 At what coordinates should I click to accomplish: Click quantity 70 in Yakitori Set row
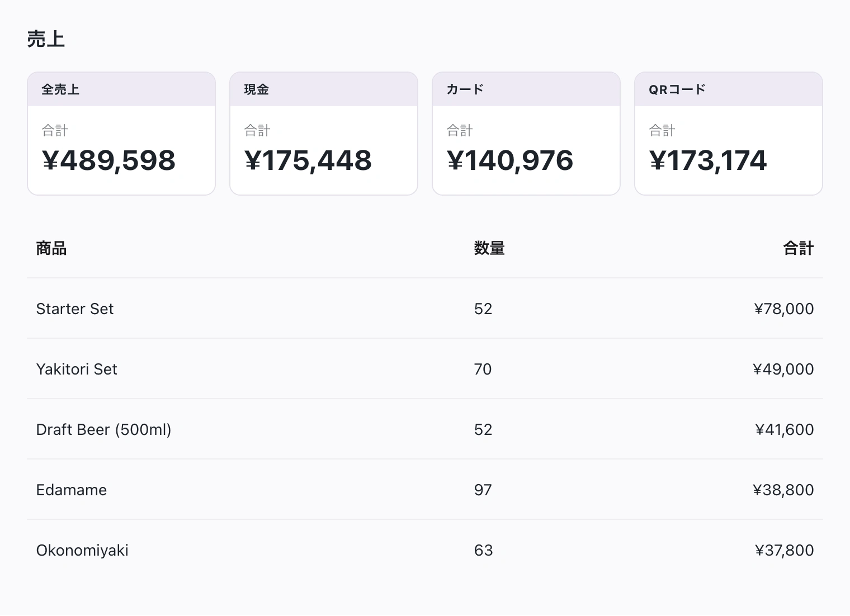483,369
